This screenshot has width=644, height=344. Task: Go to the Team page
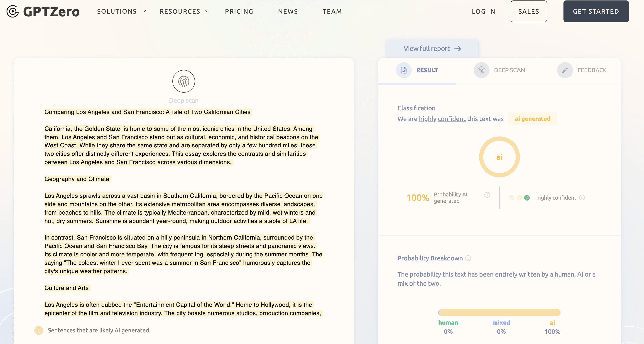tap(332, 12)
